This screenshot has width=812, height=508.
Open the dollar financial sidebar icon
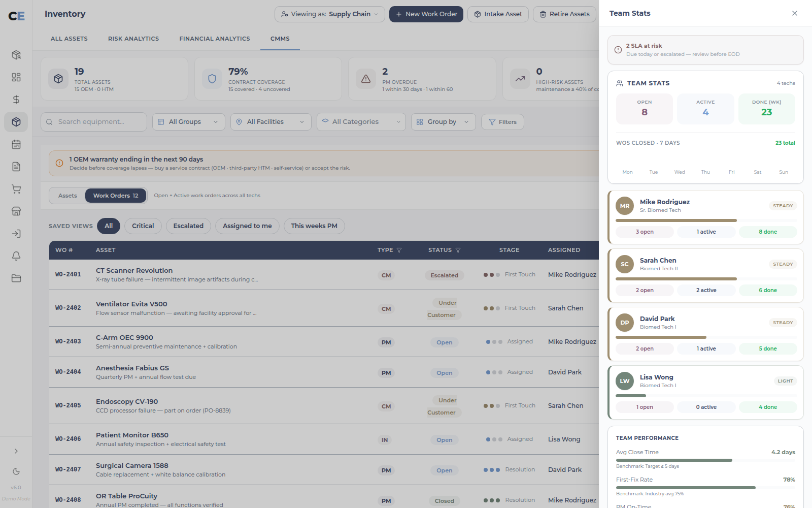coord(16,100)
